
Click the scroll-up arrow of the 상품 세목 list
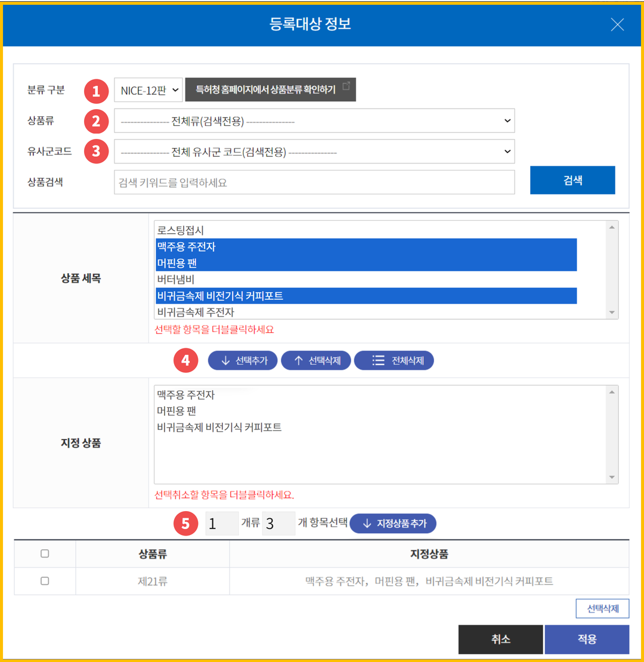613,227
